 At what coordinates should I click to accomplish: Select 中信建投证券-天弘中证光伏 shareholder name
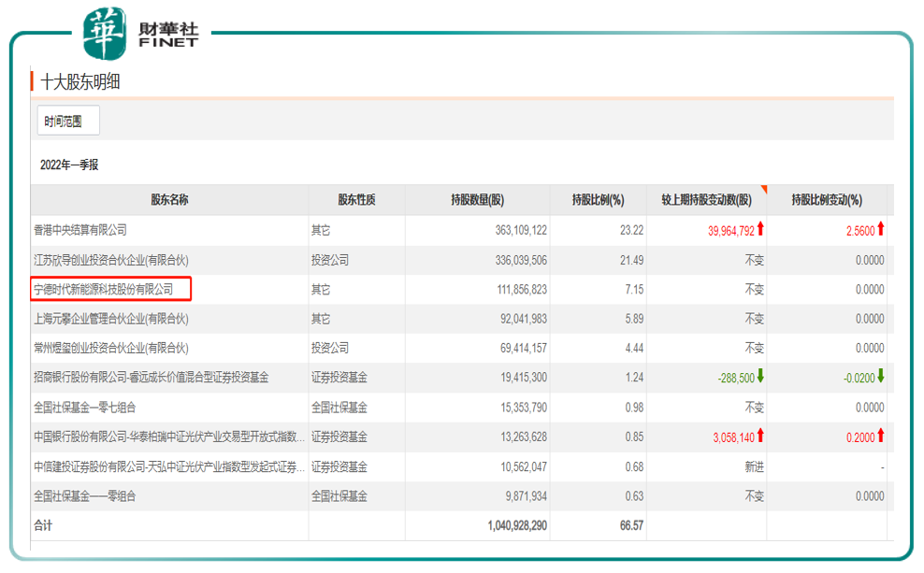[x=169, y=467]
